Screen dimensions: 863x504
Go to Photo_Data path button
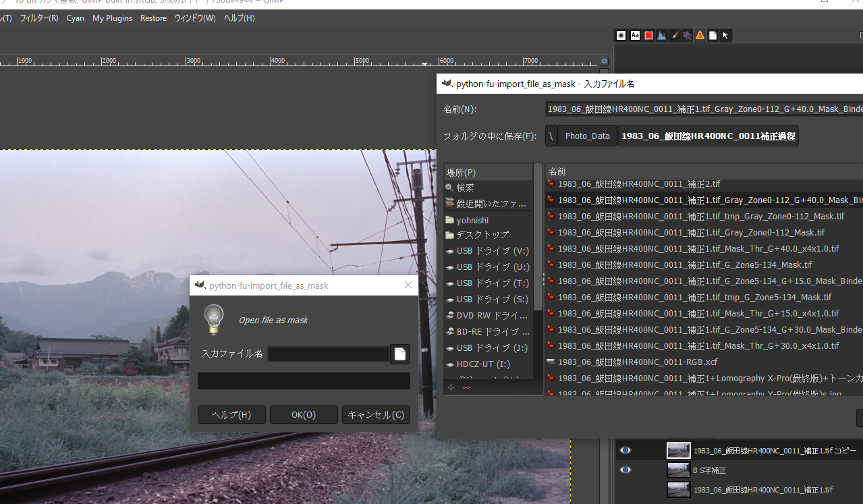pyautogui.click(x=588, y=136)
